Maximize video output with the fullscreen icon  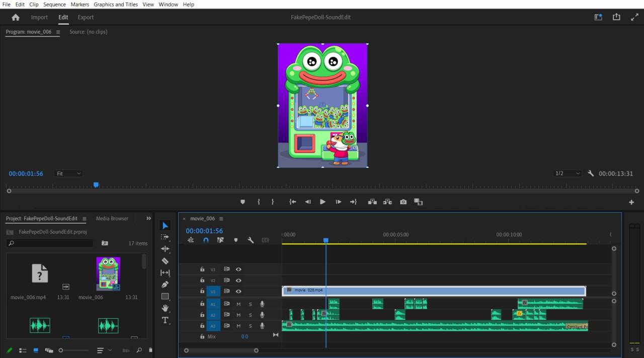pos(634,17)
